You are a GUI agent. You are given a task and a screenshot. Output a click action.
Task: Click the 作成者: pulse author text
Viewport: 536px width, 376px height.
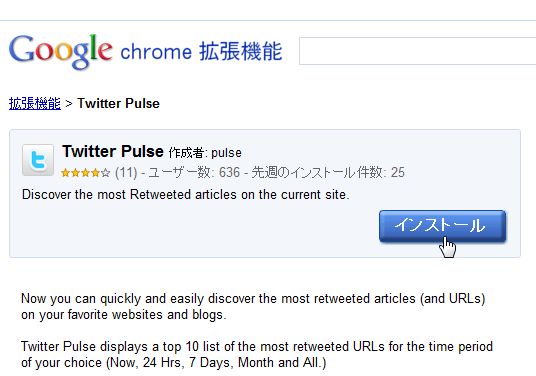coord(205,153)
